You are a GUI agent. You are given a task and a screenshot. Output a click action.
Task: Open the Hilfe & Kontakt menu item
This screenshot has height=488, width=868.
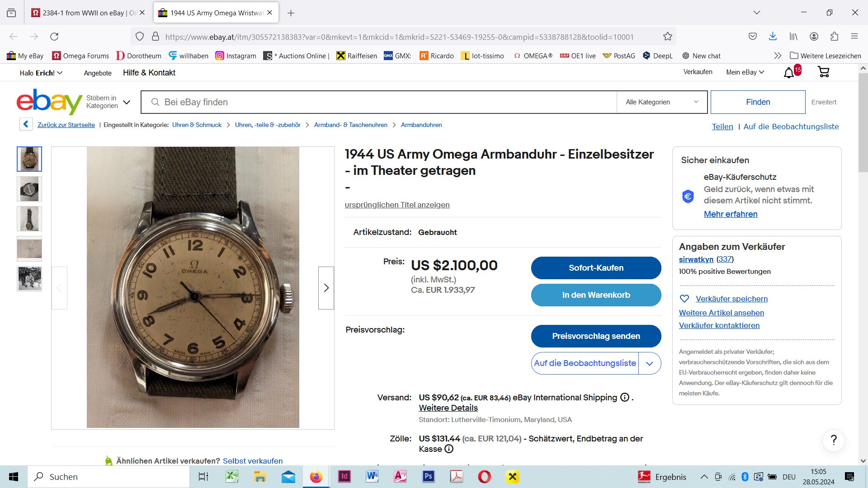(x=149, y=73)
